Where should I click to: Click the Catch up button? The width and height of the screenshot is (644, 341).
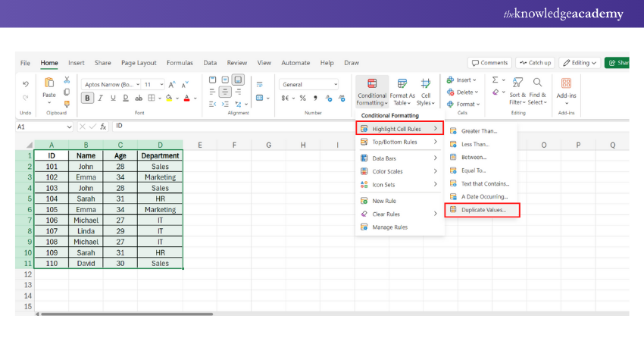(x=535, y=63)
